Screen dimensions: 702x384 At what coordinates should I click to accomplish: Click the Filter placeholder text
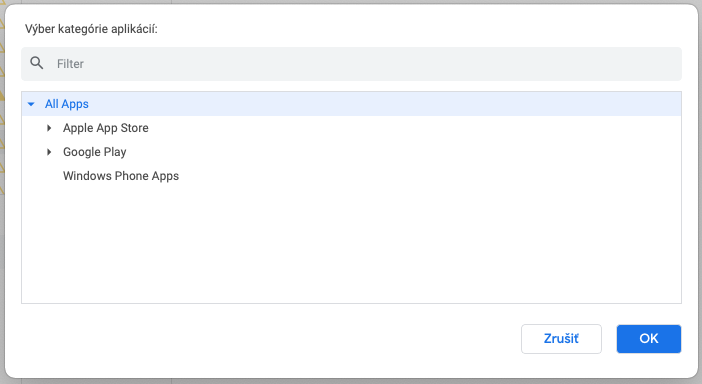pyautogui.click(x=70, y=64)
